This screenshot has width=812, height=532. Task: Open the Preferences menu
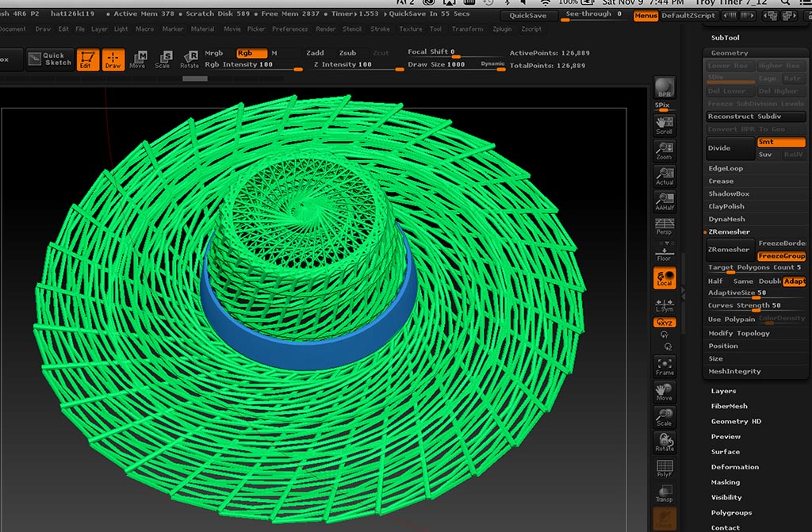[290, 29]
